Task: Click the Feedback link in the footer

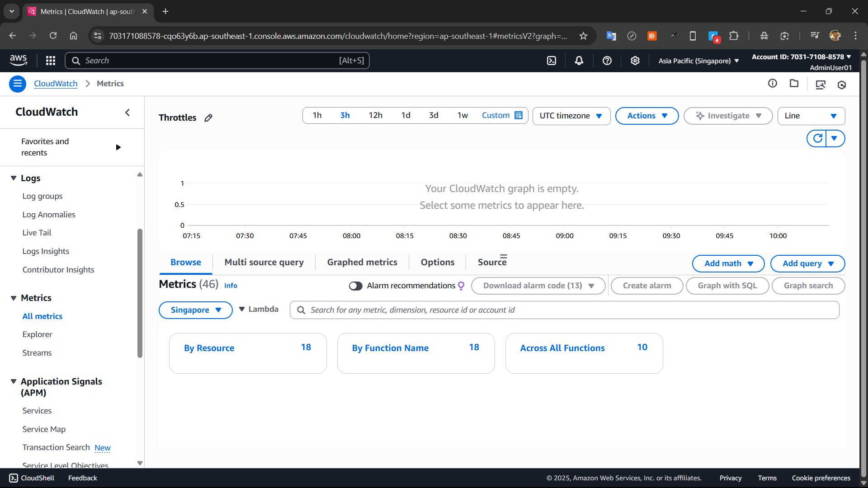Action: click(x=83, y=478)
